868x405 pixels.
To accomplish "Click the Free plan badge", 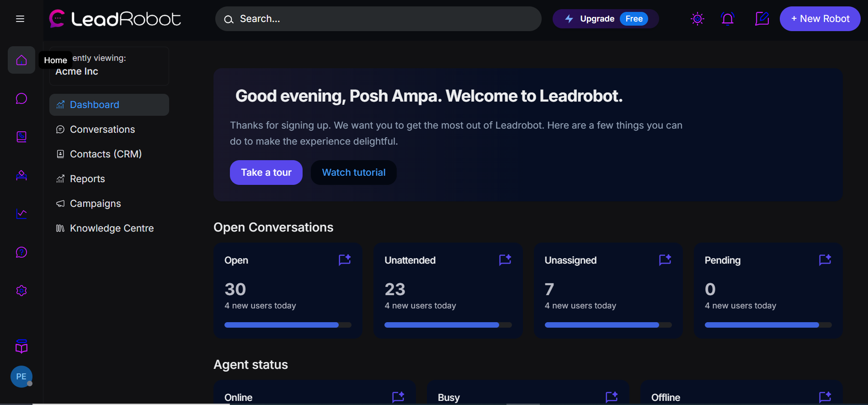I will tap(634, 19).
